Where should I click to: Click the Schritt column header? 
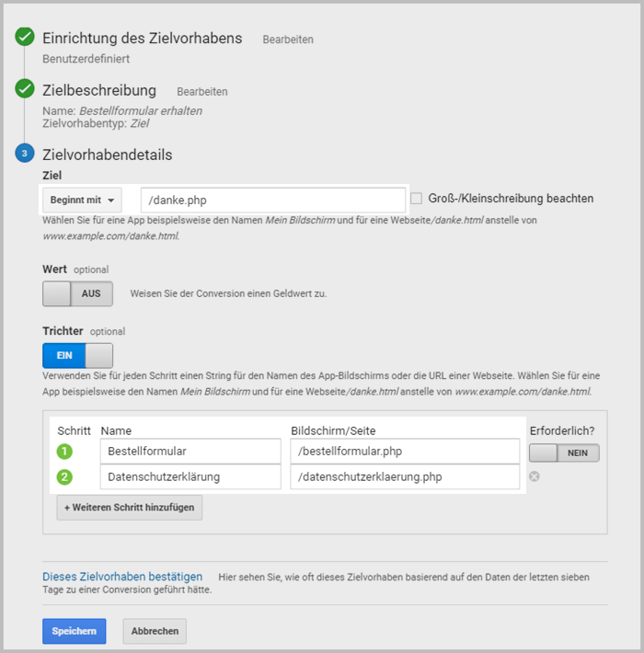(75, 430)
